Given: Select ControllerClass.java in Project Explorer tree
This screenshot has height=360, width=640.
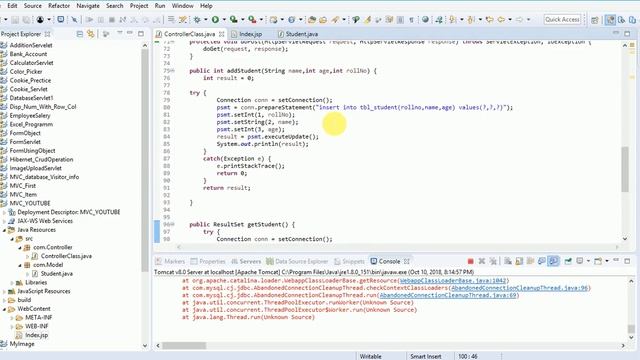Looking at the screenshot, I should click(66, 256).
